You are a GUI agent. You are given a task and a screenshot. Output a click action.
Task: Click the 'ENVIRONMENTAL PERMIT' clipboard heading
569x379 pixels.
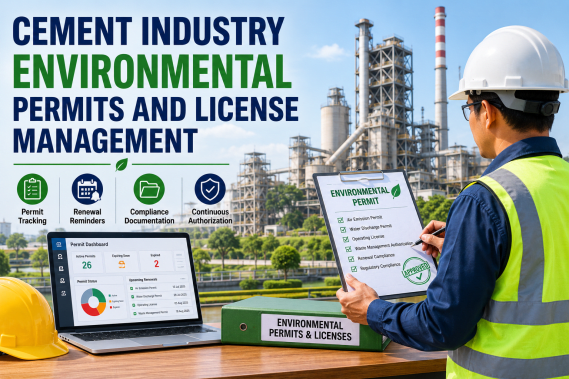pyautogui.click(x=360, y=196)
